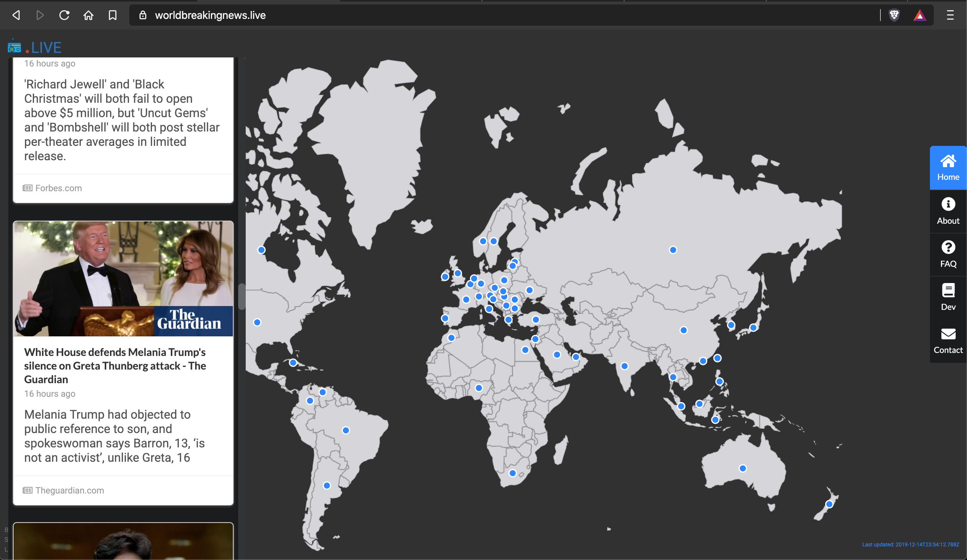Click the padlock icon in the address bar
Viewport: 967px width, 560px height.
point(143,15)
